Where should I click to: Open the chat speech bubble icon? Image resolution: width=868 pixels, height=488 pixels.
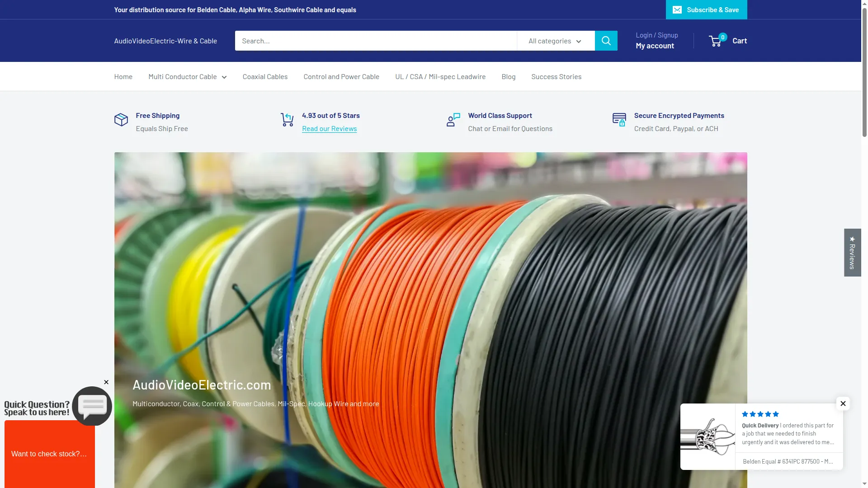coord(92,406)
